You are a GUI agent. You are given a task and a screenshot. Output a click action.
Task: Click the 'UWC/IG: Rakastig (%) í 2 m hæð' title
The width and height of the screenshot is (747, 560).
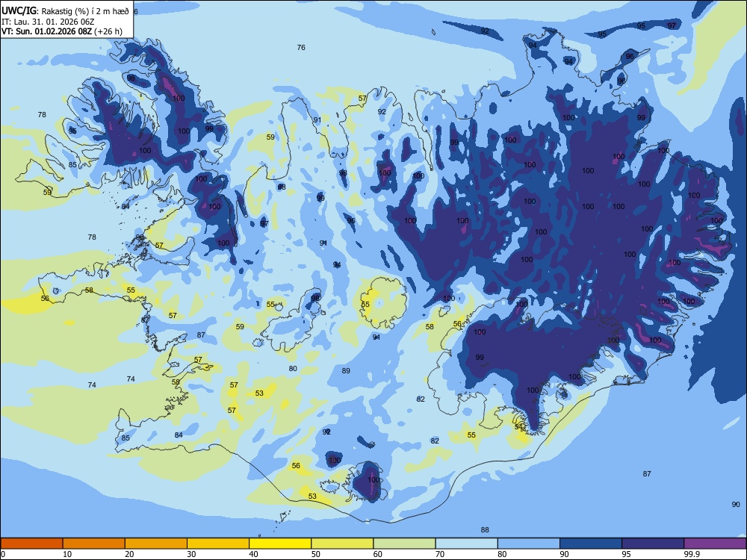65,11
